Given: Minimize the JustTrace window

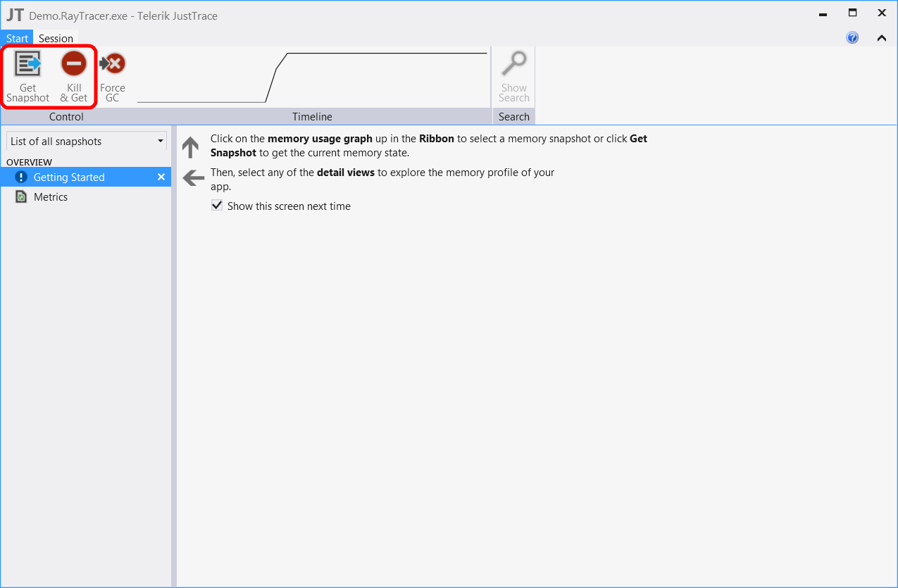Looking at the screenshot, I should (823, 14).
